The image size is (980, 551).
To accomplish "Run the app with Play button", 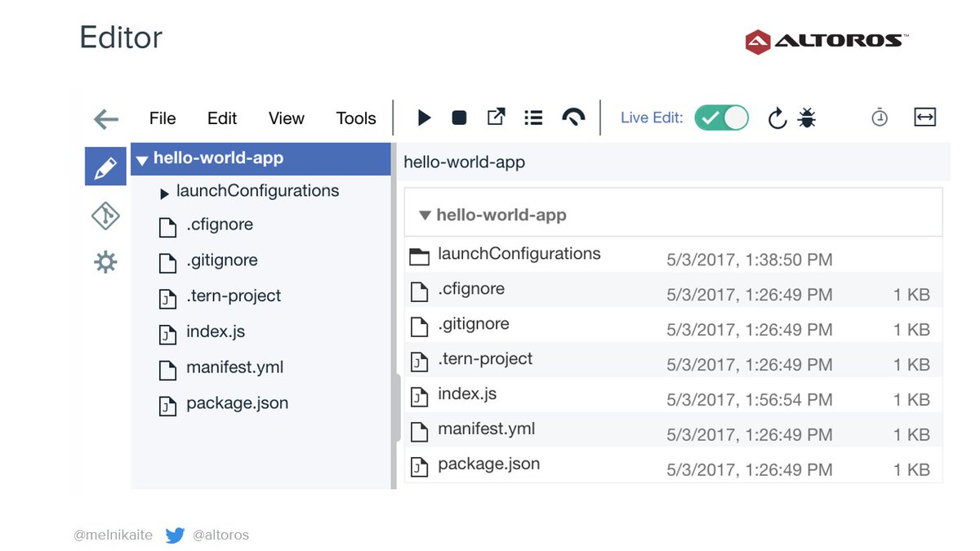I will (x=424, y=118).
